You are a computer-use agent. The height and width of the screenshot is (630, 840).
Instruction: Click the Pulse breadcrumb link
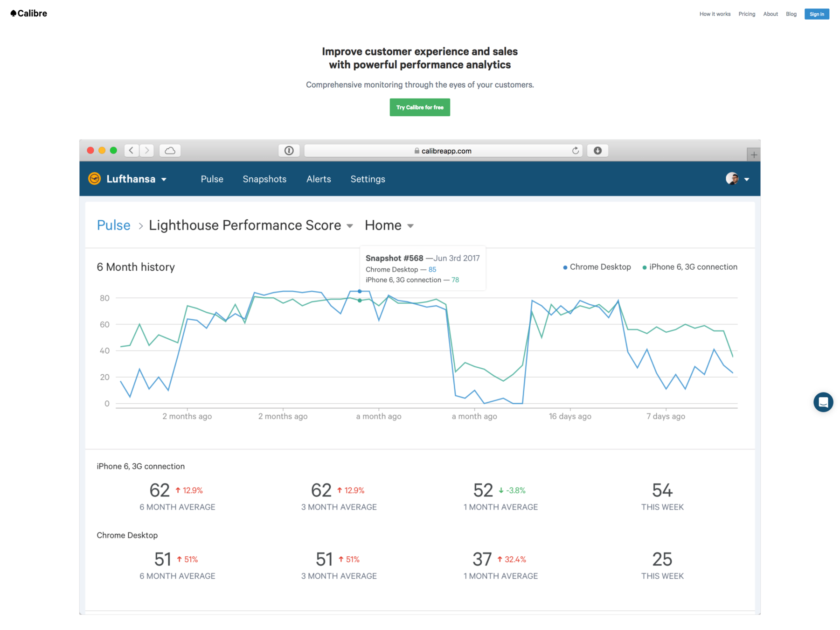click(113, 225)
